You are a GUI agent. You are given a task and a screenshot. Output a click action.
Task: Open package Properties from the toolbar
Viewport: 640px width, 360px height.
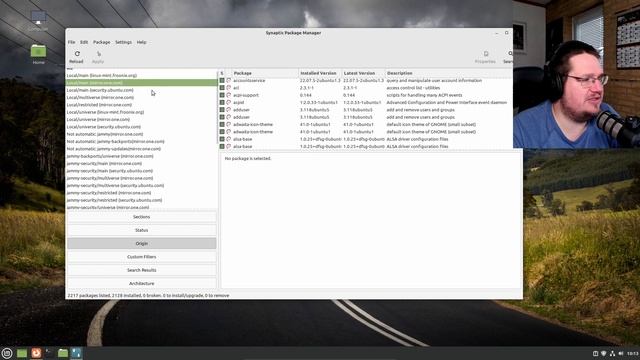tap(486, 57)
